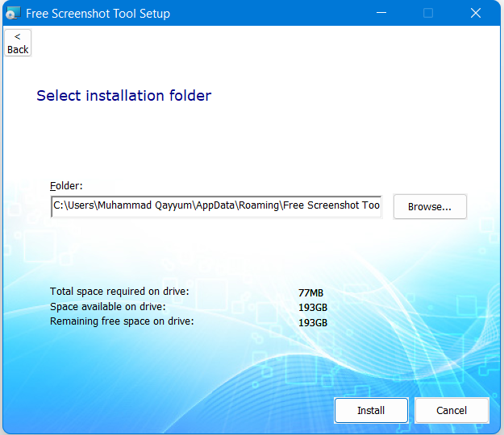Click the 'Free Screenshot Tool Setup' window title
The height and width of the screenshot is (435, 504).
tap(98, 14)
